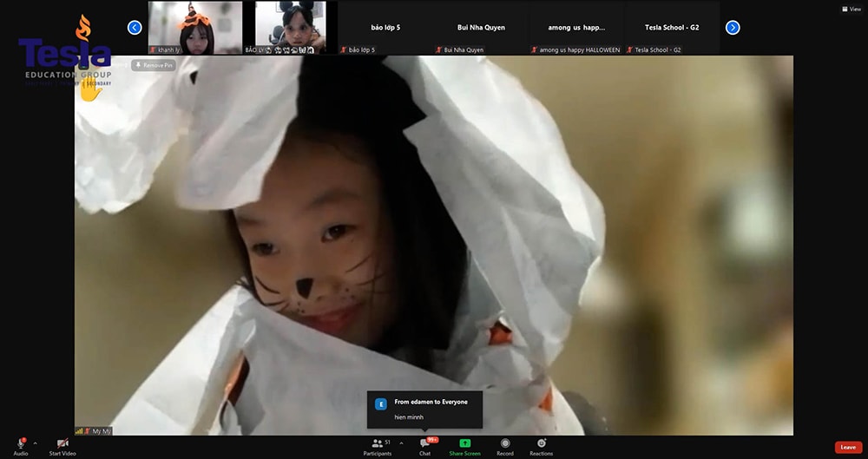Select among us happy HALLOWEEN tile
Screen dimensions: 868x459
pyautogui.click(x=576, y=28)
